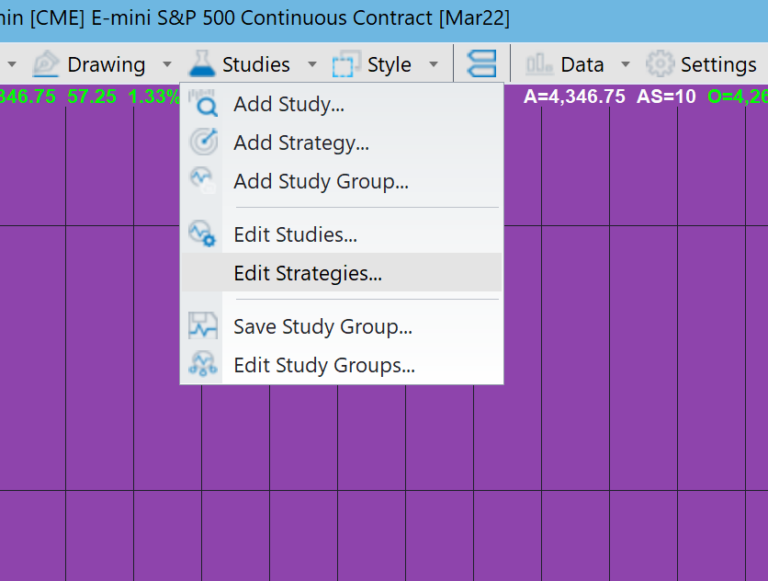Click the icon next to Add Study Group
Screen dimensions: 768x581
203,181
